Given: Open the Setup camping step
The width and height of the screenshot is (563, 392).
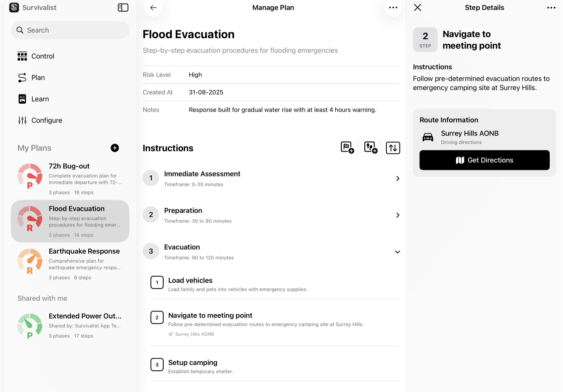Looking at the screenshot, I should tap(275, 366).
